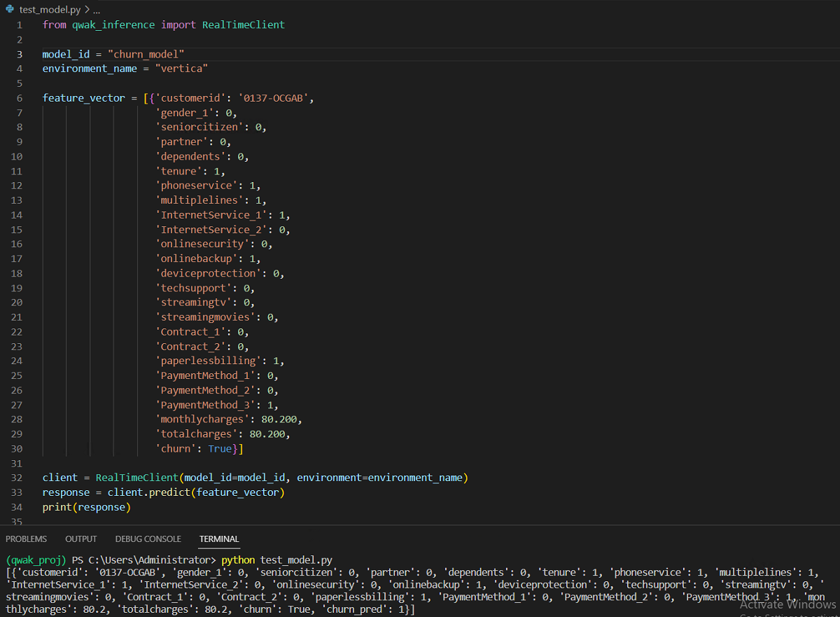Click 'deviceprotection' key on editor line 18
840x617 pixels.
tap(208, 273)
